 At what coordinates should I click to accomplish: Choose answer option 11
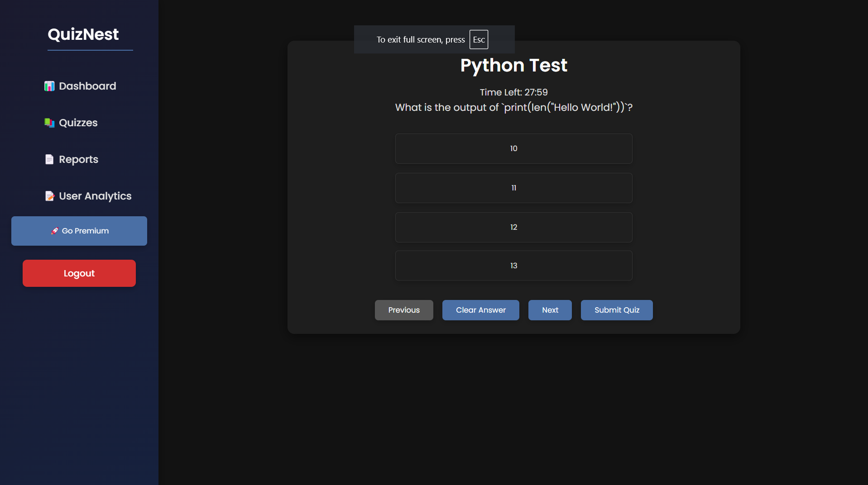tap(513, 188)
